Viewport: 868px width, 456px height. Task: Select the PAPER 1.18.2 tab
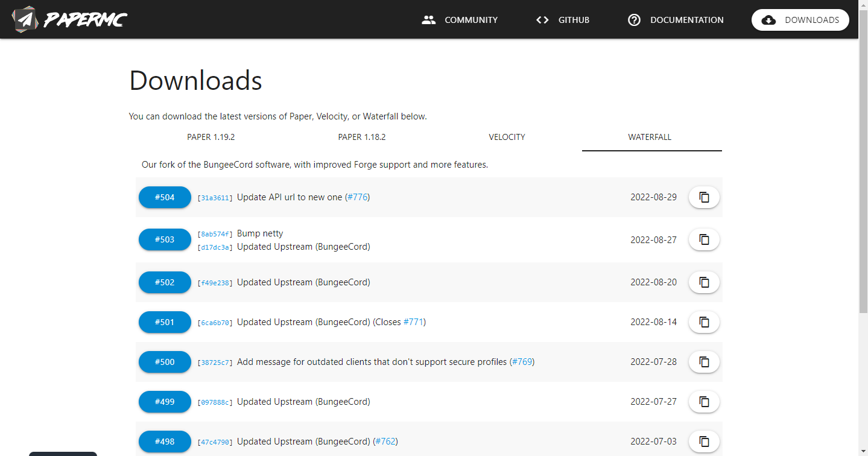pyautogui.click(x=362, y=137)
